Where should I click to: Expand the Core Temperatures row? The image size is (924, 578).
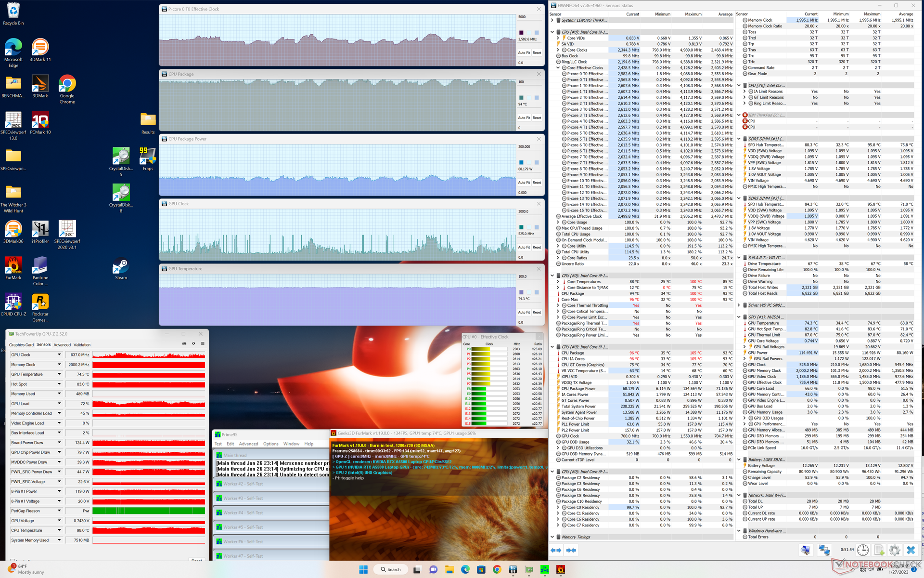click(558, 282)
